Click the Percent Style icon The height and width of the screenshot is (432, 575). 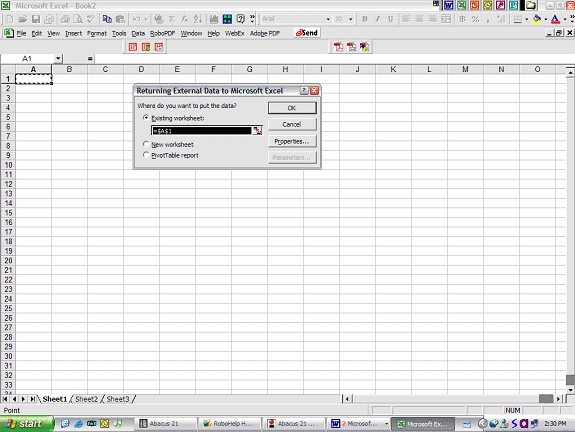pyautogui.click(x=475, y=19)
